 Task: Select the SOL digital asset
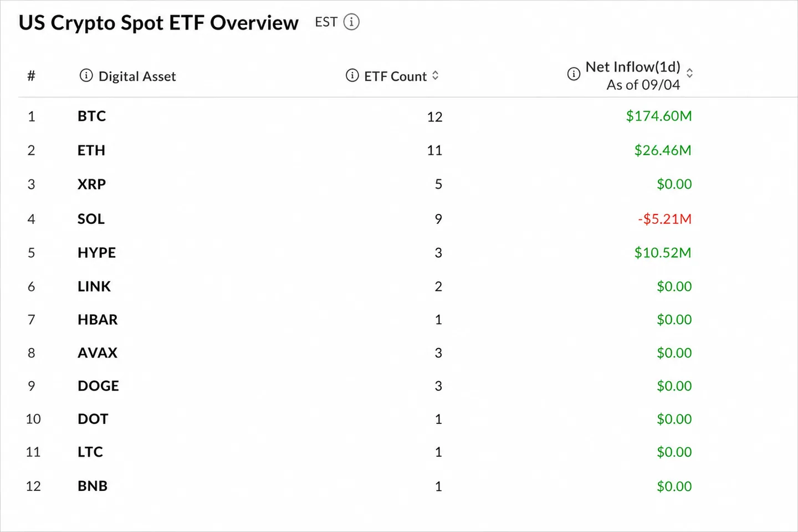point(91,219)
